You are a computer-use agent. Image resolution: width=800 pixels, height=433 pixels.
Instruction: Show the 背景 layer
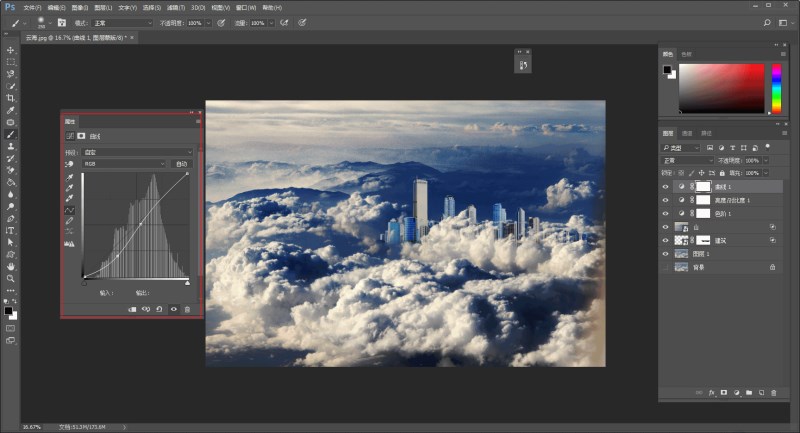[667, 268]
